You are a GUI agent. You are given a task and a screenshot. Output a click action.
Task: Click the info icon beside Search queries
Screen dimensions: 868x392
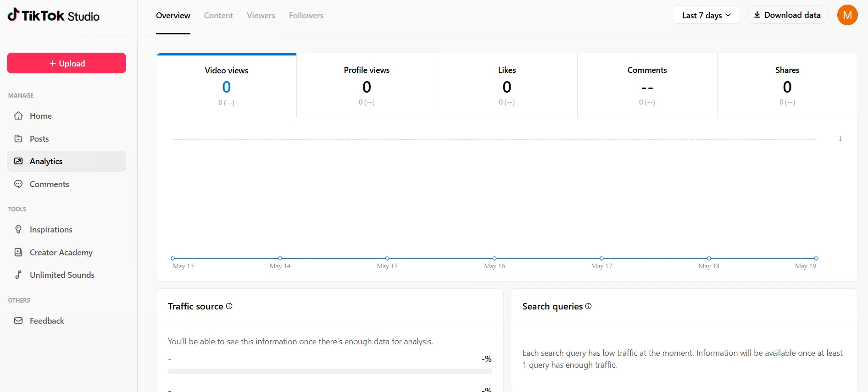[x=589, y=306]
